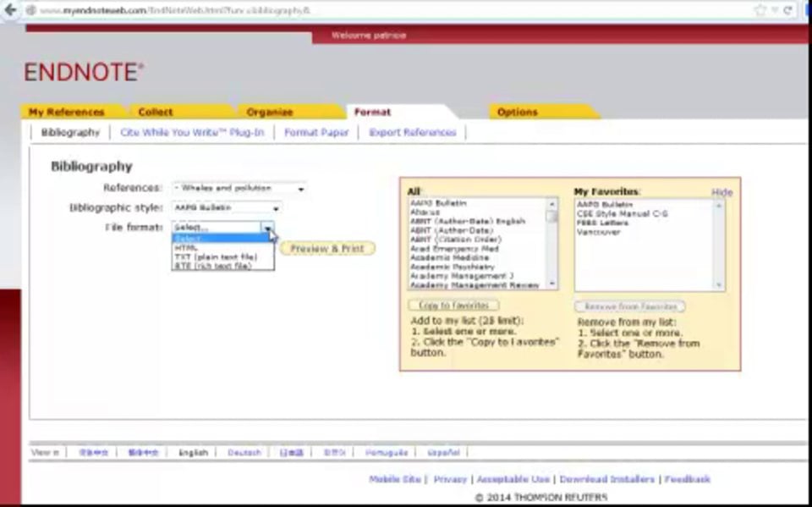Click the Hide link in favorites panel
This screenshot has width=812, height=507.
tap(721, 192)
